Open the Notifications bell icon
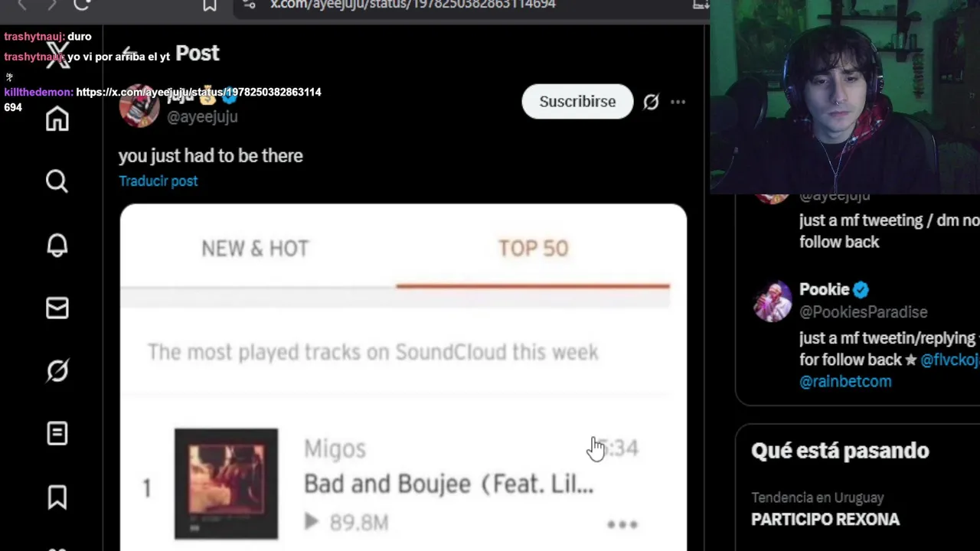The image size is (980, 551). coord(57,245)
